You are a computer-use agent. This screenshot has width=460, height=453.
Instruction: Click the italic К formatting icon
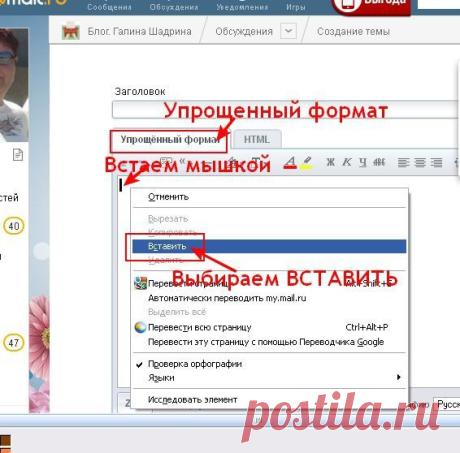pyautogui.click(x=347, y=162)
